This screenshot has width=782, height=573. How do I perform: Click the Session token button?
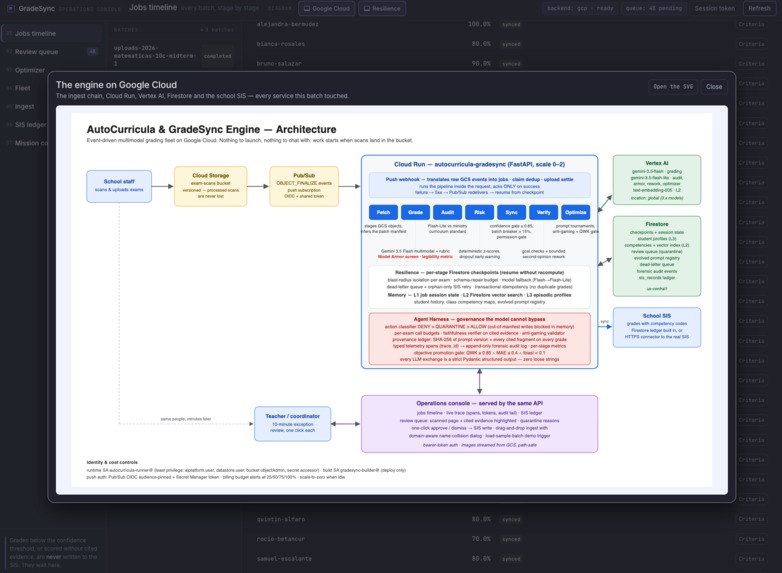click(x=715, y=8)
